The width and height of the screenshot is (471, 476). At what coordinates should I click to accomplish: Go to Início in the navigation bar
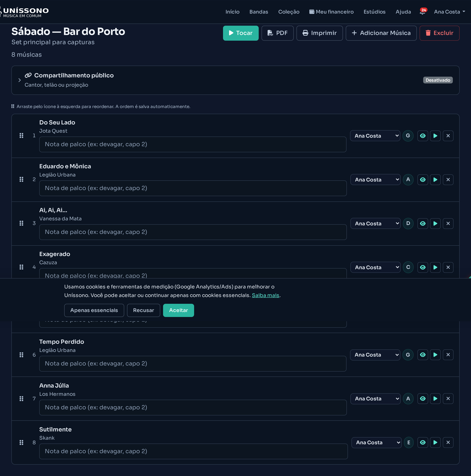tap(232, 12)
